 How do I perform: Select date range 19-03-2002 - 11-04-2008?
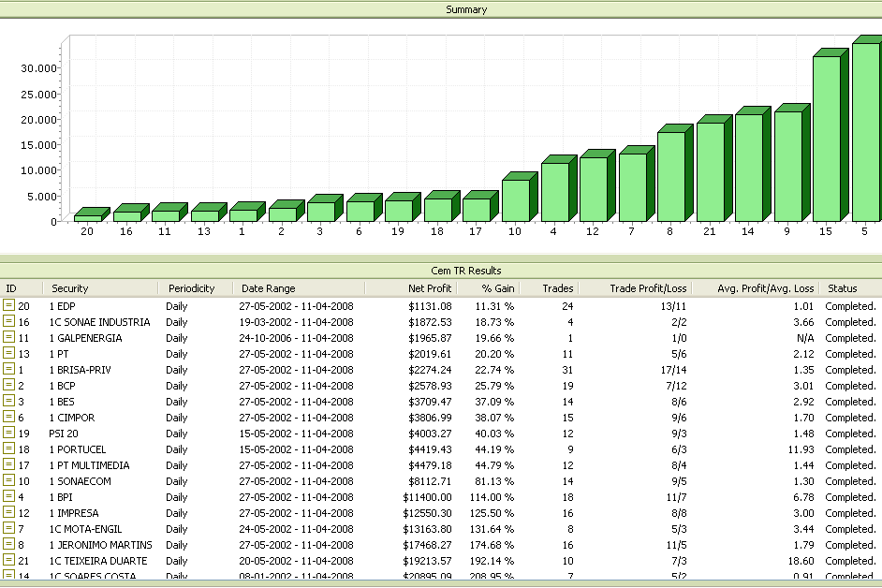296,322
